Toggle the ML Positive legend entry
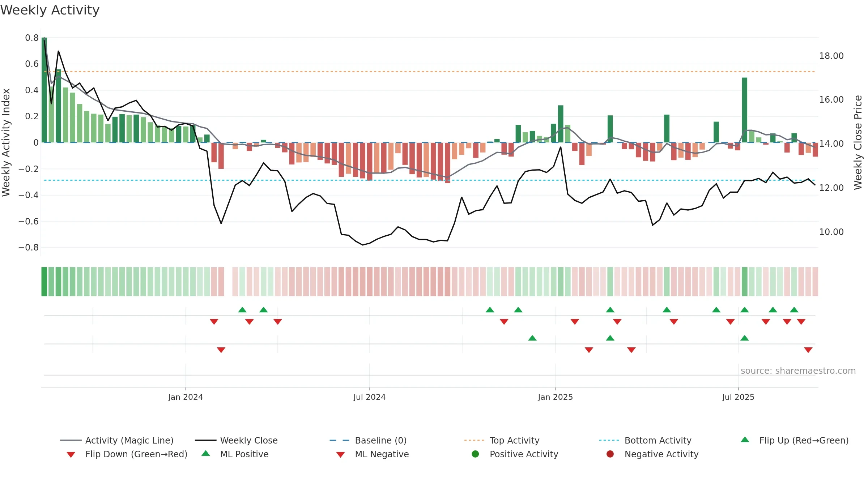This screenshot has width=868, height=488. pyautogui.click(x=235, y=454)
